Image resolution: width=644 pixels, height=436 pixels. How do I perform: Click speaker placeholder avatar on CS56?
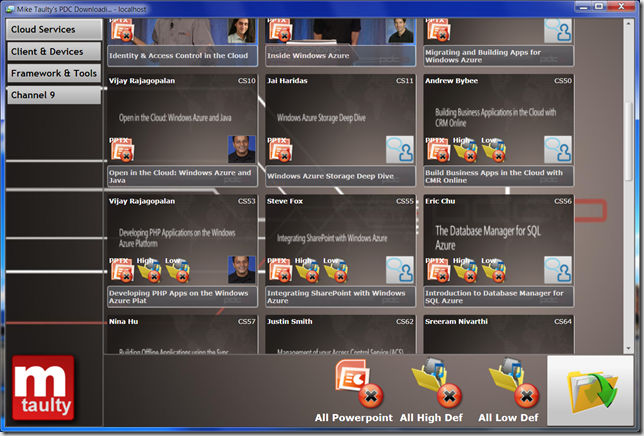pyautogui.click(x=558, y=270)
